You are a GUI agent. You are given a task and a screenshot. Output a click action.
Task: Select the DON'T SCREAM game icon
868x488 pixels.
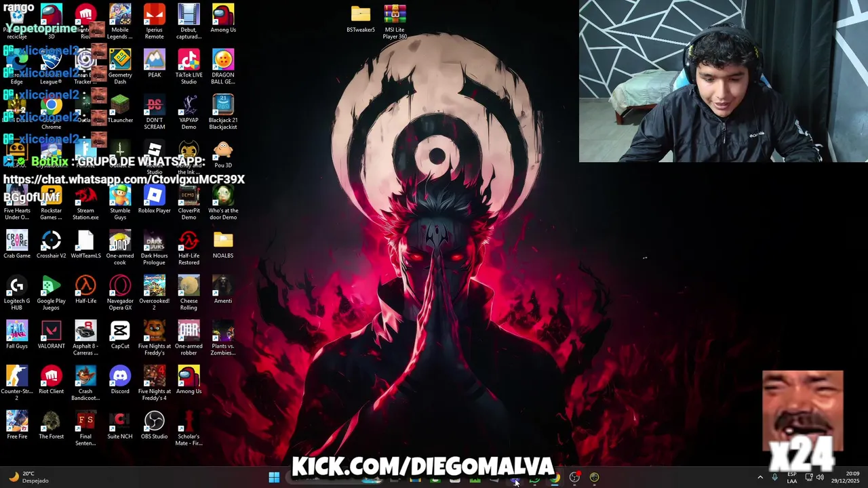point(155,112)
